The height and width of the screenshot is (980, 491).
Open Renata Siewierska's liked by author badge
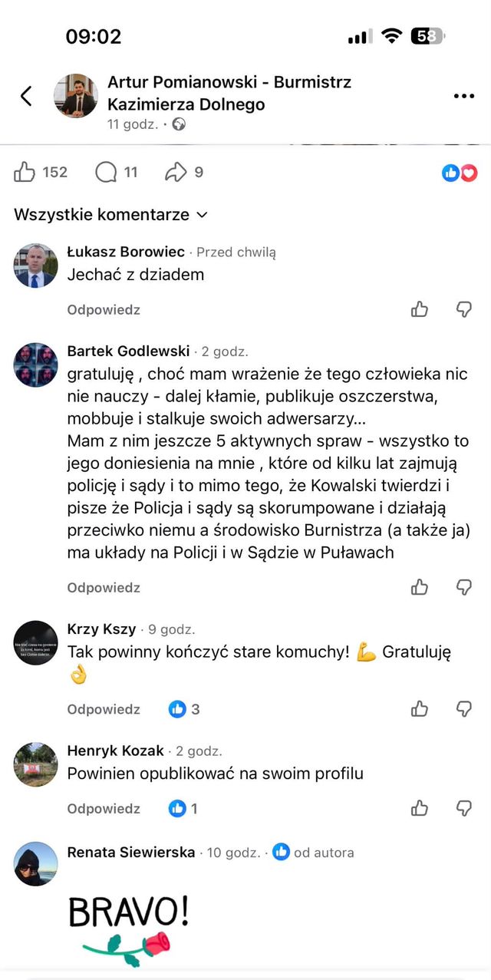(313, 852)
